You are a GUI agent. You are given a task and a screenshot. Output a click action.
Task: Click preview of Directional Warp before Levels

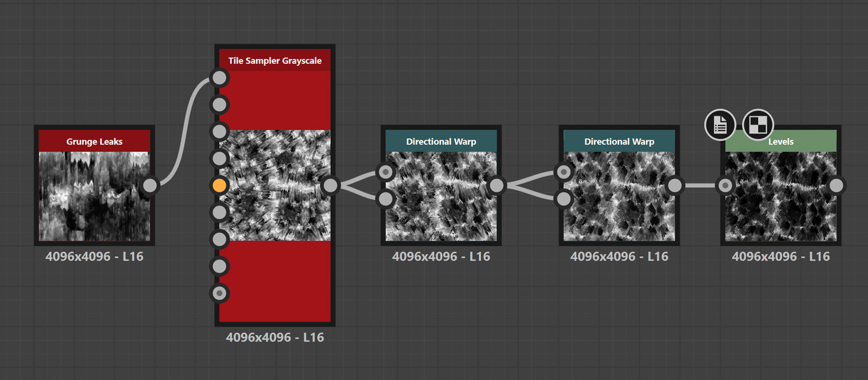pyautogui.click(x=620, y=197)
